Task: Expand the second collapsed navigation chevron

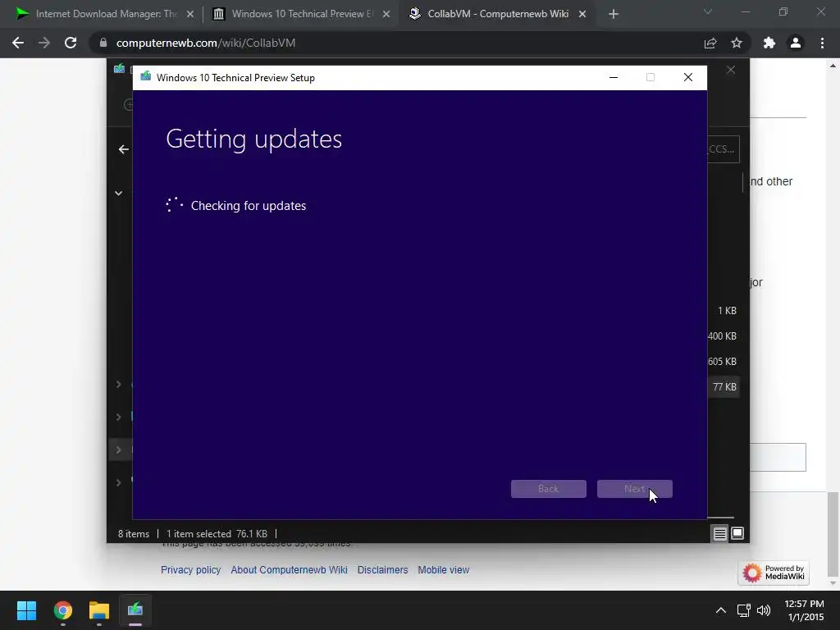Action: point(118,417)
